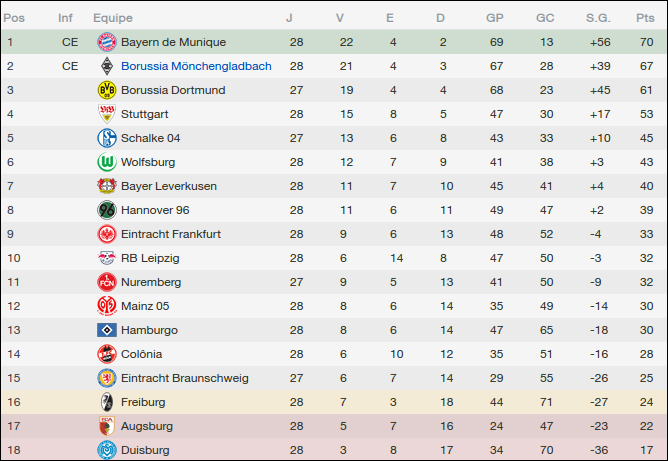Sort the table by Pts column header
The image size is (668, 461).
point(645,18)
